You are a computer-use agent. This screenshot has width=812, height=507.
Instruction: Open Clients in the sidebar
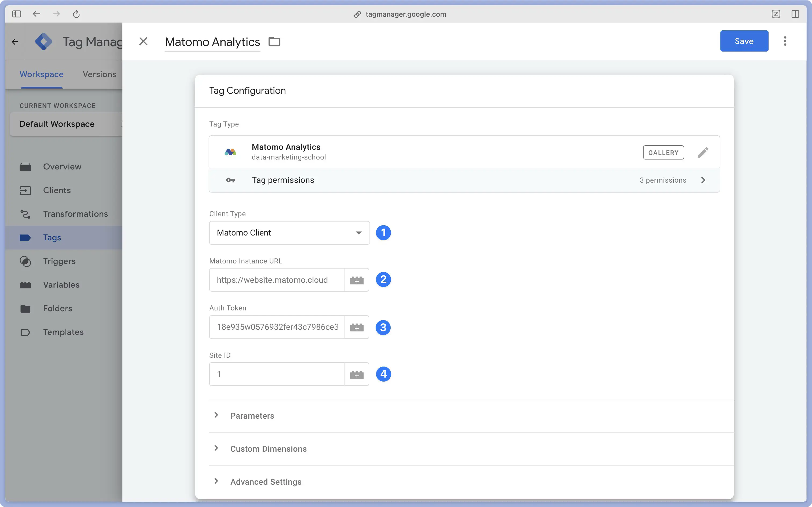[64, 190]
